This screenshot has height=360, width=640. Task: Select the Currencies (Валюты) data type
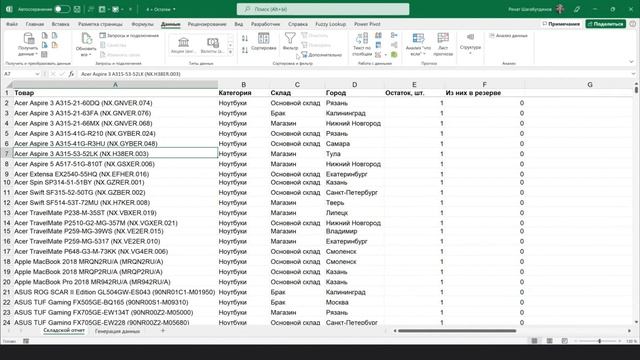pos(212,45)
